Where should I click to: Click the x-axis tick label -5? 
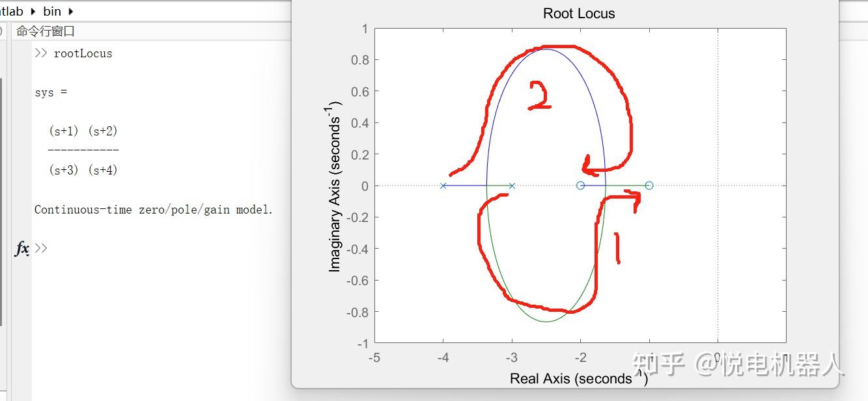[x=374, y=357]
